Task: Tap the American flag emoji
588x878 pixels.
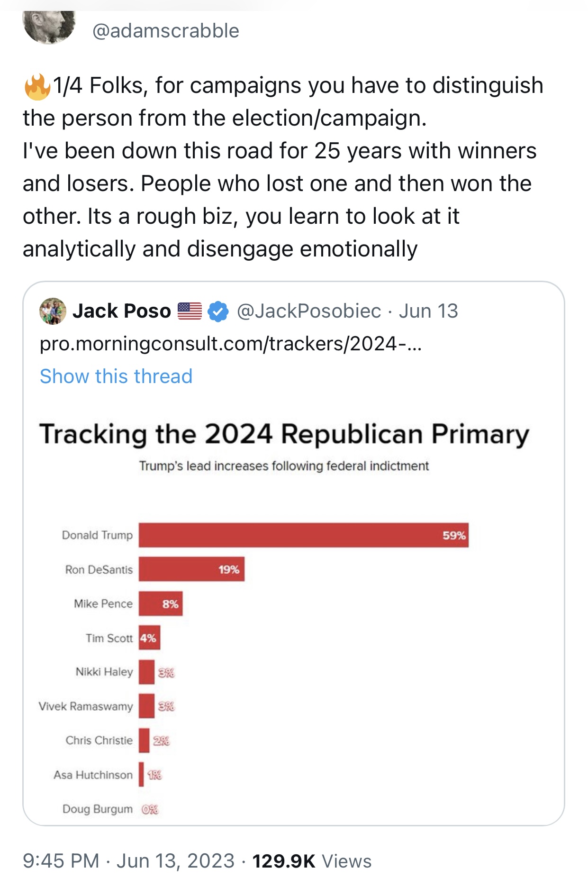Action: tap(190, 311)
